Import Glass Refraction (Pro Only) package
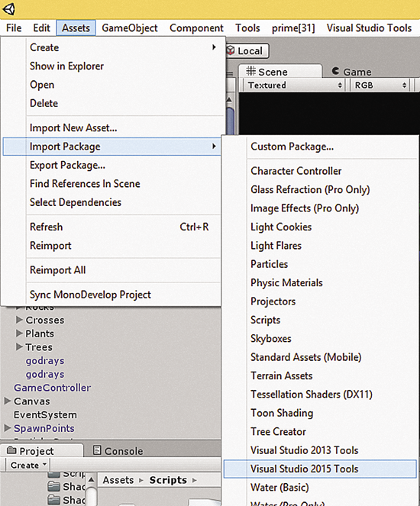This screenshot has height=506, width=420. (320, 190)
